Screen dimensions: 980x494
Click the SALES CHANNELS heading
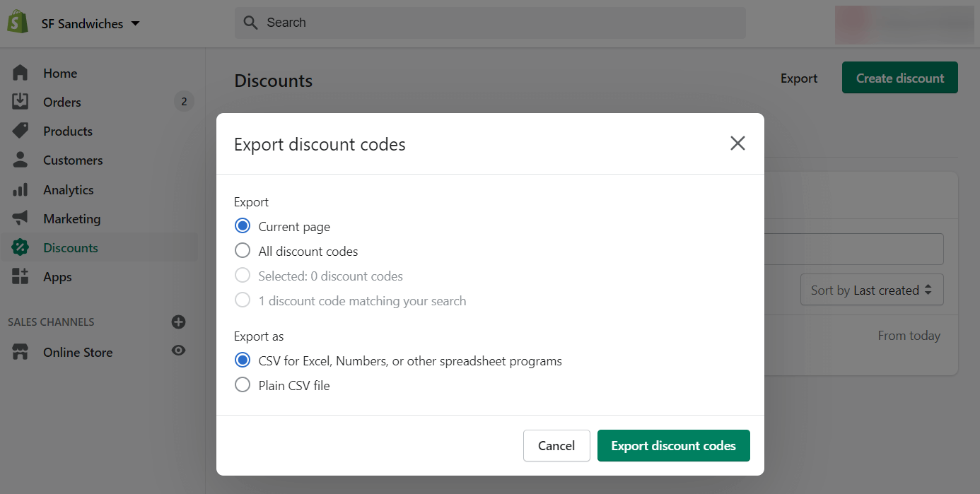pyautogui.click(x=51, y=322)
